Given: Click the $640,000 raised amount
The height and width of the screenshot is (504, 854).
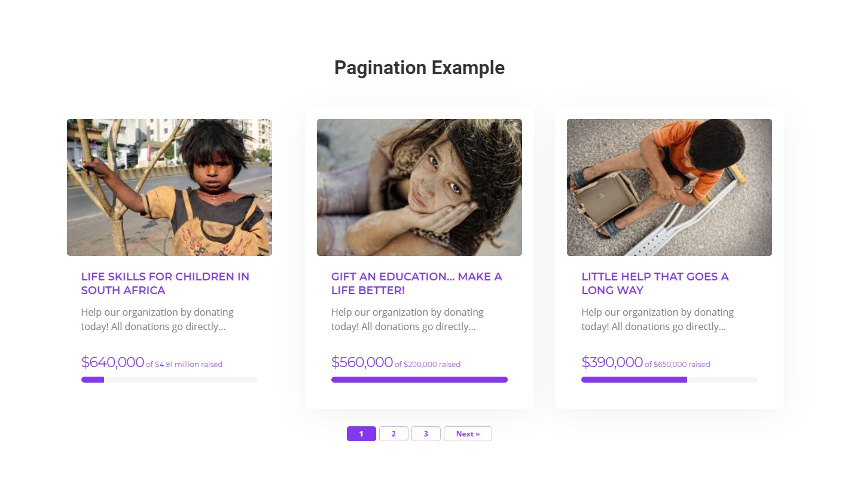Looking at the screenshot, I should tap(112, 362).
